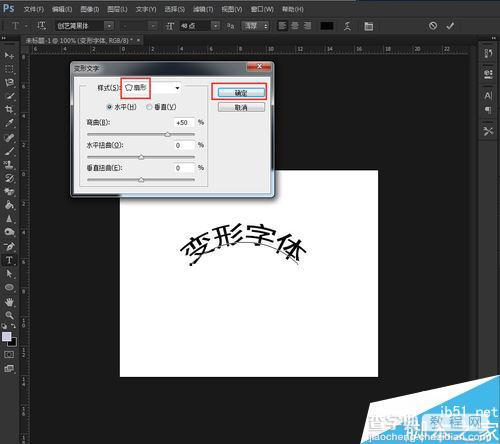Select the Hand tool
This screenshot has width=500, height=444.
tap(9, 302)
